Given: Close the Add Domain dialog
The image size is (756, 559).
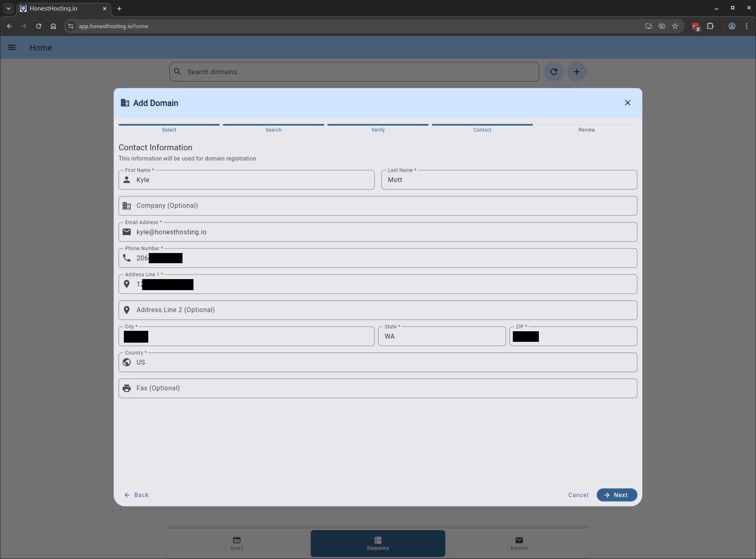Looking at the screenshot, I should pos(627,103).
